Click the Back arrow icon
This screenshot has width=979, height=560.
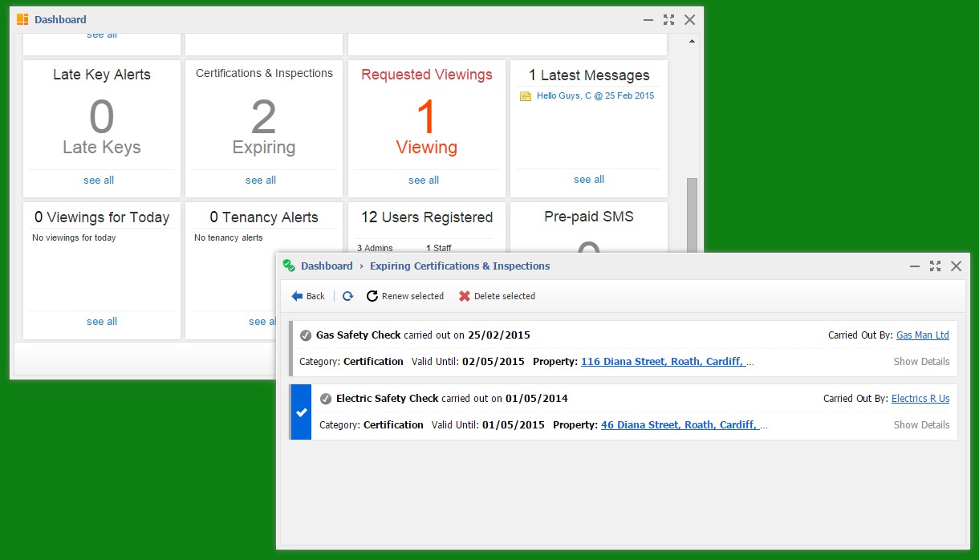coord(297,296)
